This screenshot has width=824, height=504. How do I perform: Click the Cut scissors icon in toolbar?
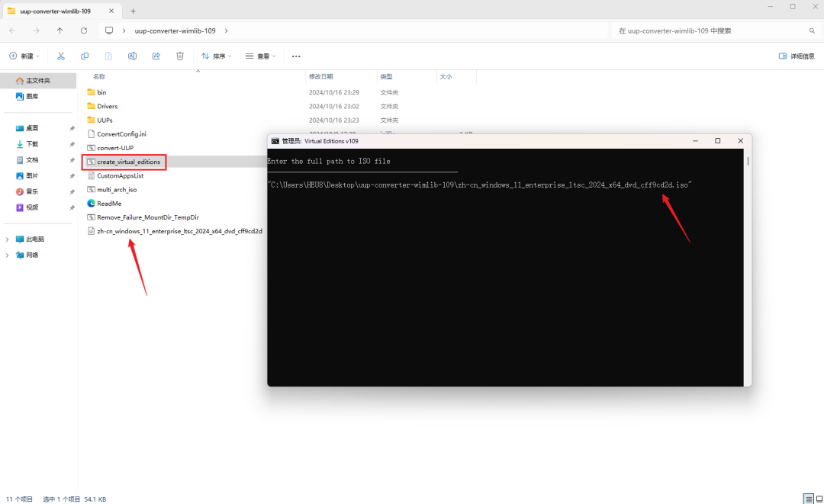[x=61, y=56]
